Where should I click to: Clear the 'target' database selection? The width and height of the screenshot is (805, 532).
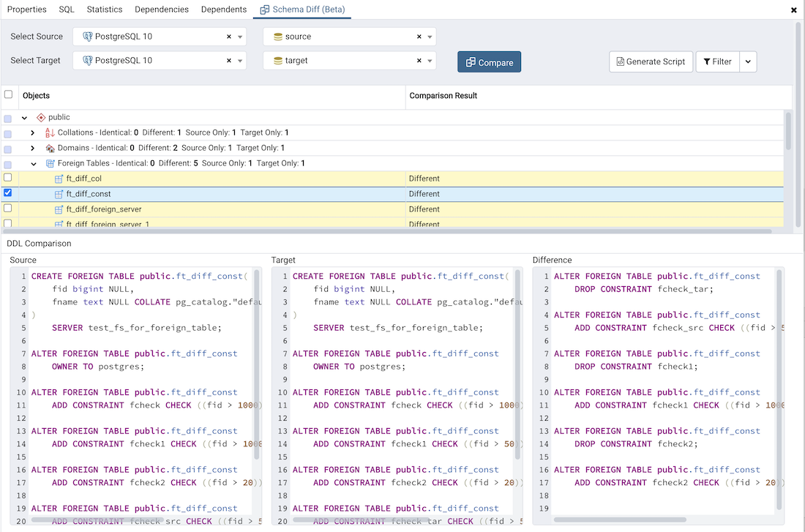tap(419, 61)
